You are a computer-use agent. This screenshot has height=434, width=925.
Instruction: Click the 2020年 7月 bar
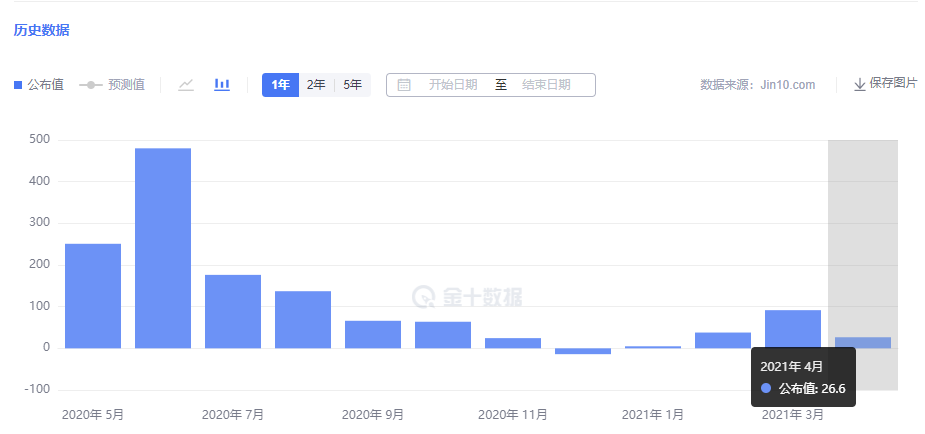[233, 311]
